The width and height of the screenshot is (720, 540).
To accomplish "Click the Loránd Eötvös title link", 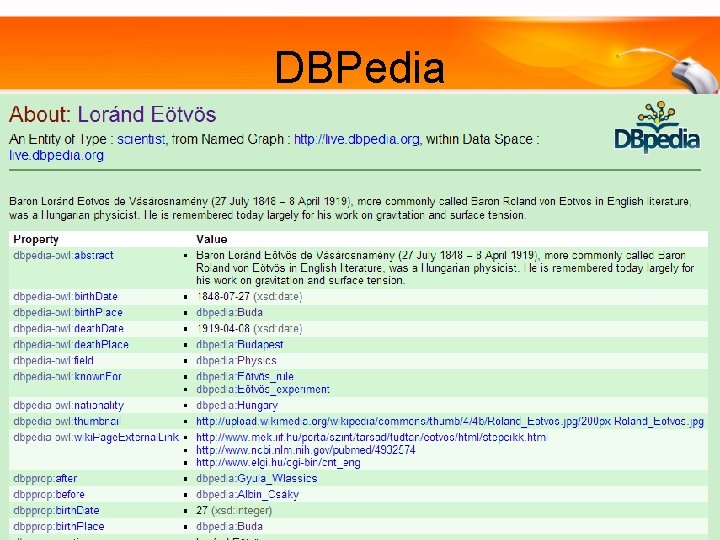I will click(146, 114).
